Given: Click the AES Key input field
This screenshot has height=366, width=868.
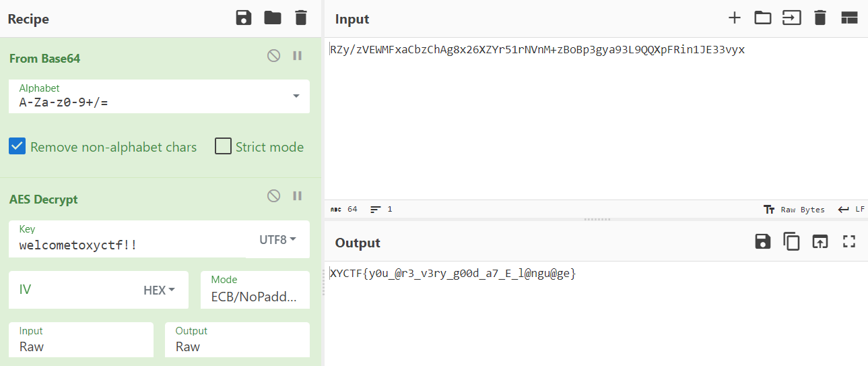Looking at the screenshot, I should tap(128, 245).
